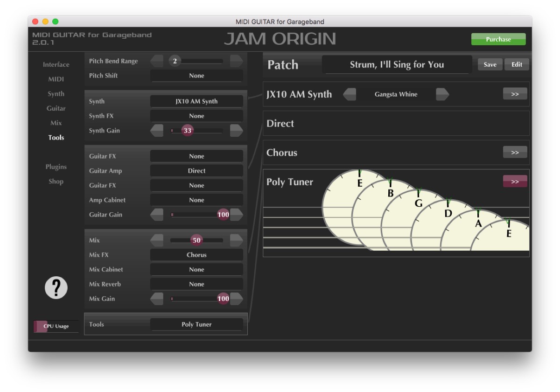Click the Guitar Gain slider knob at 100

[224, 215]
